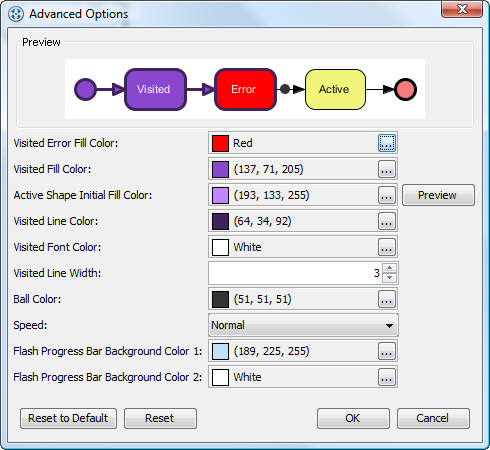
Task: Click the Visited Line Width input field
Action: (295, 273)
